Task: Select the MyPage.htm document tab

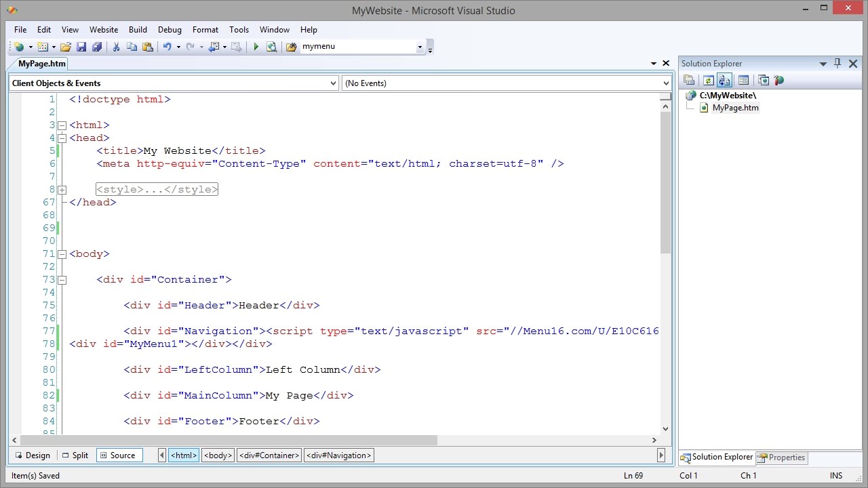Action: click(x=42, y=64)
